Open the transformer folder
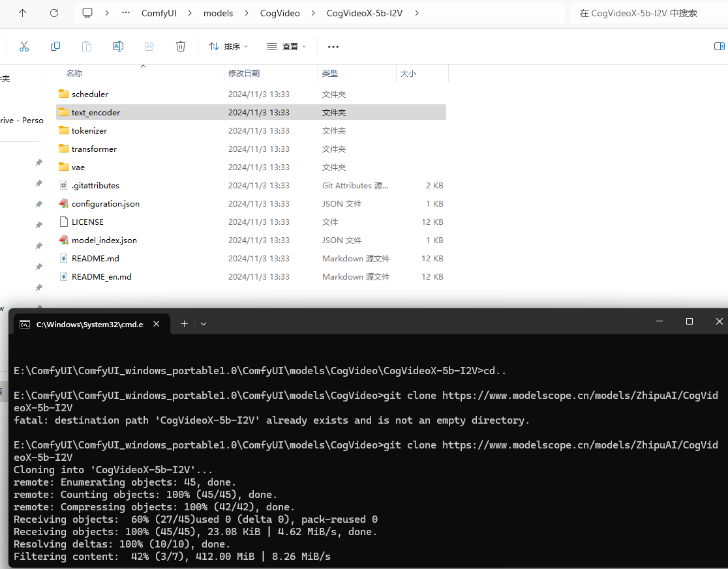Screen dimensions: 728x569 click(x=94, y=149)
